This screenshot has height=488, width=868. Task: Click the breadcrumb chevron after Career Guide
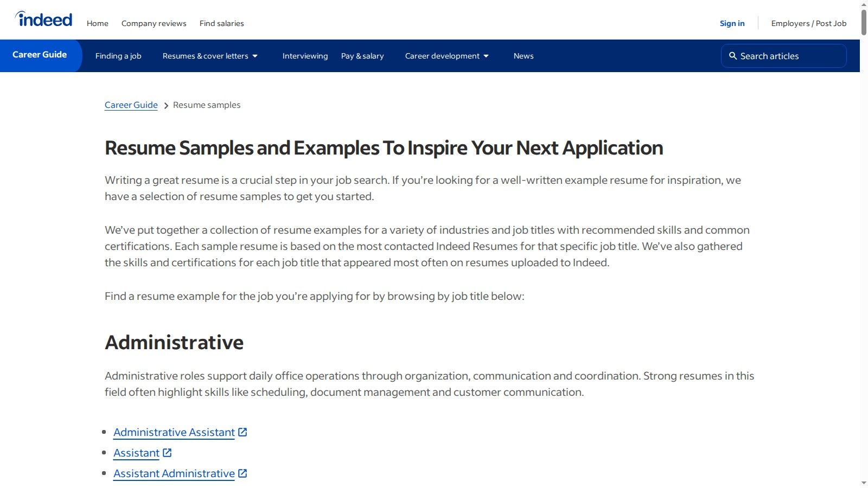[x=165, y=105]
